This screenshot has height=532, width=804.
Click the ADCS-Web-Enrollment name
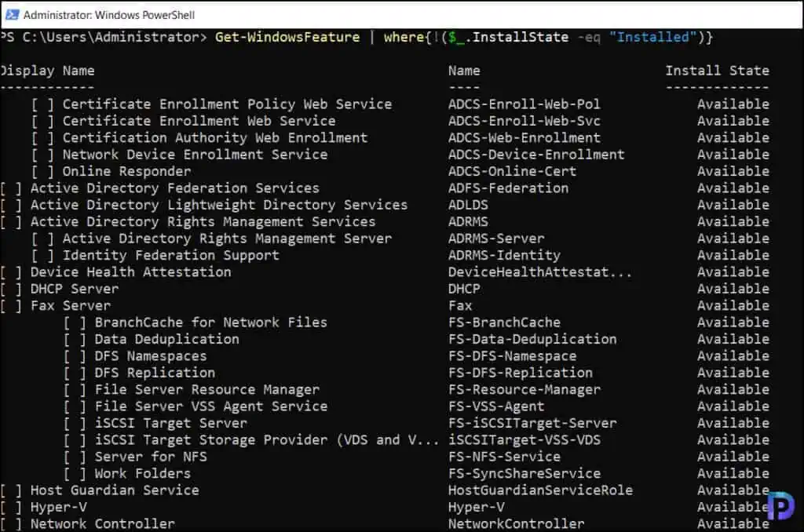(524, 138)
